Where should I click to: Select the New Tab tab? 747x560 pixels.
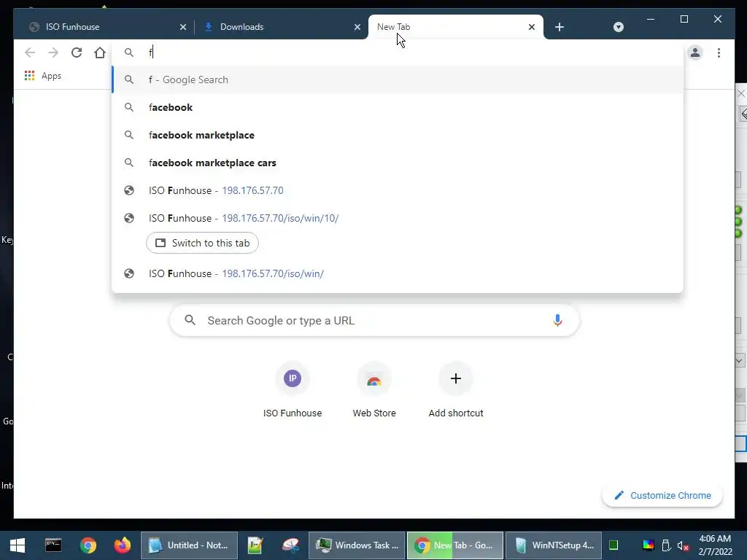pos(455,27)
